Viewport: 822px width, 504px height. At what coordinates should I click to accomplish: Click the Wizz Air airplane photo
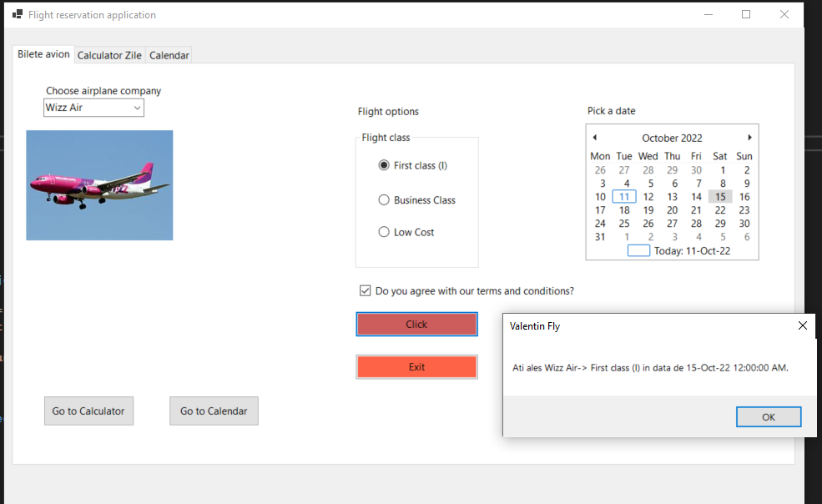[x=99, y=184]
